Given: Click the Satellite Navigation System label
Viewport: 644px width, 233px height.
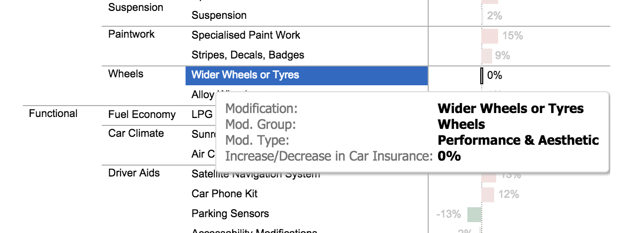Looking at the screenshot, I should [256, 174].
